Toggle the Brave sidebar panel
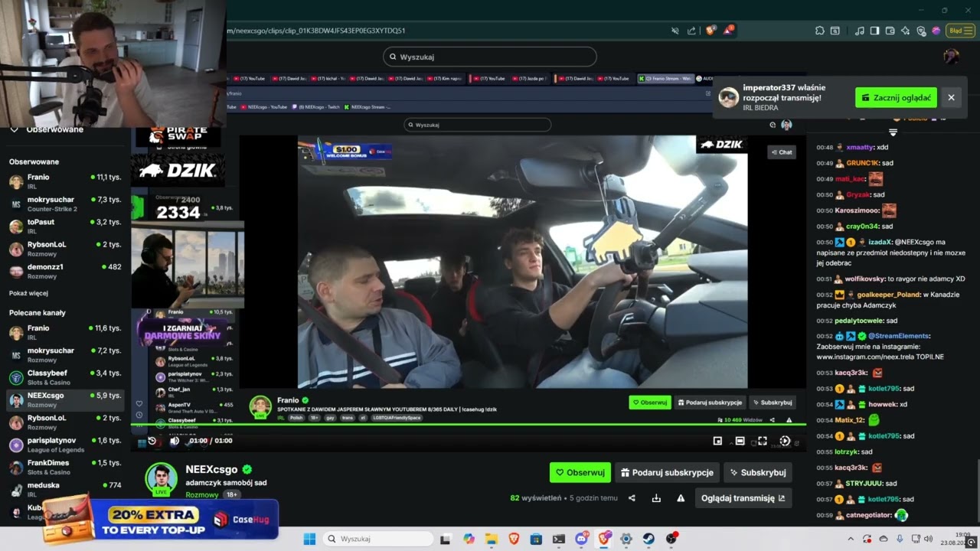980x551 pixels. pyautogui.click(x=874, y=31)
